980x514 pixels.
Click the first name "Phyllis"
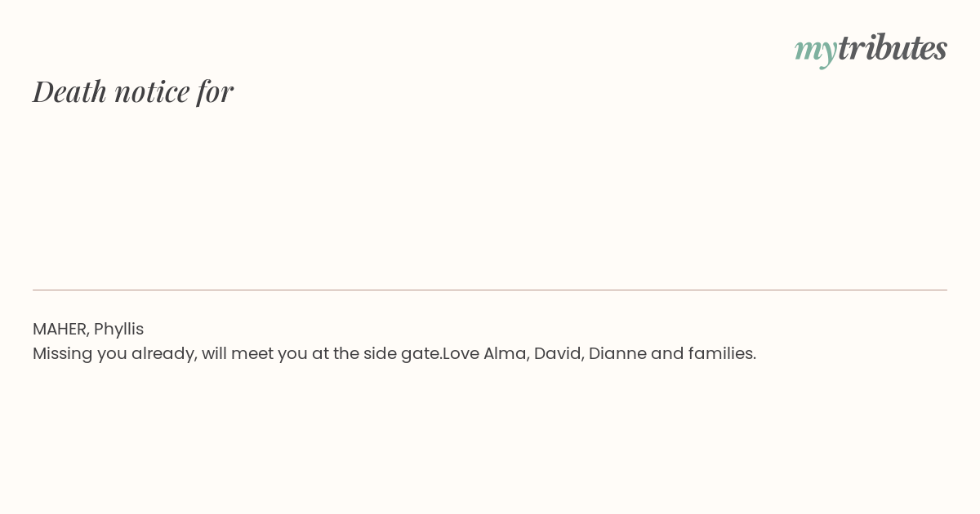(x=118, y=329)
